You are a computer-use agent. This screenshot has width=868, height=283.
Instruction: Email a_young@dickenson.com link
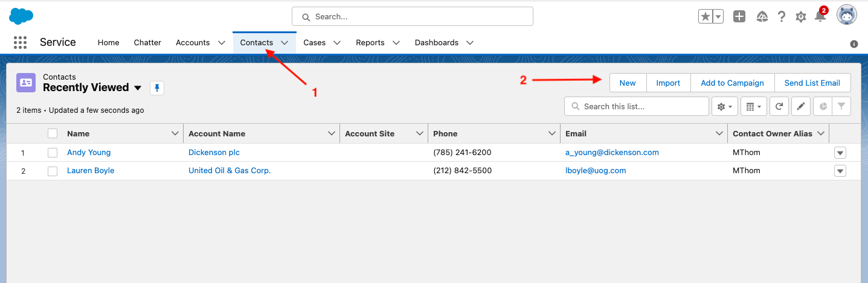[x=612, y=153]
